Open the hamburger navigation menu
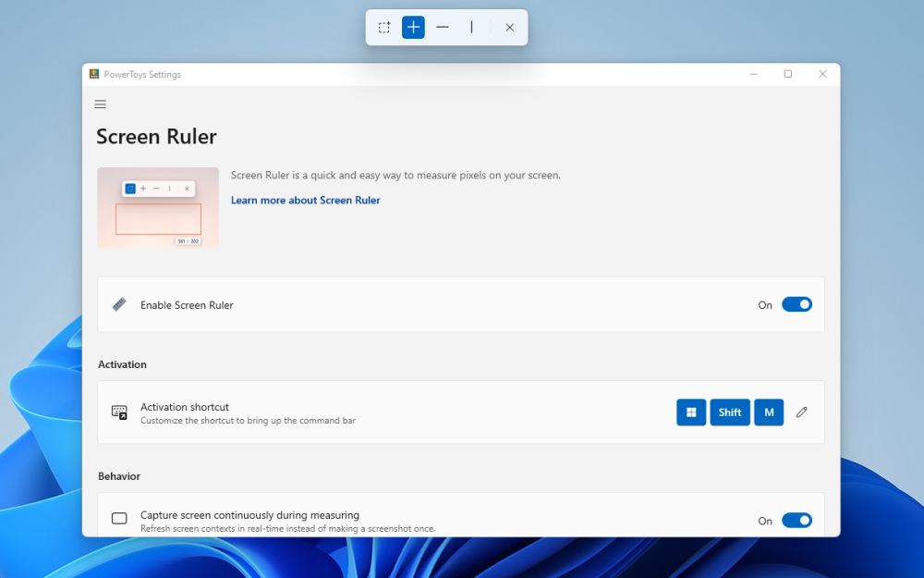This screenshot has height=578, width=924. [101, 105]
